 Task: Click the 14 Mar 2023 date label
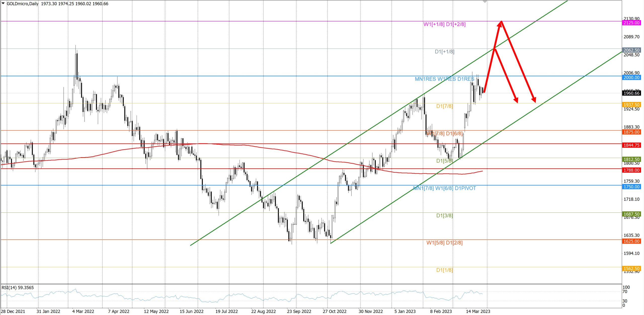click(x=478, y=311)
